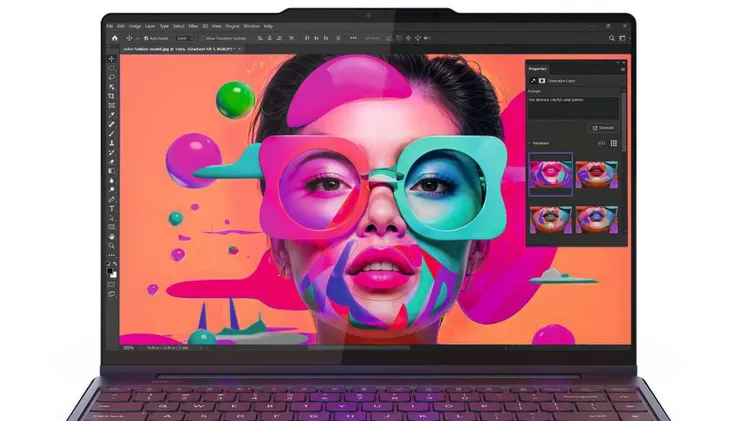Click into the Prompt text field
Image resolution: width=750 pixels, height=421 pixels.
tap(572, 106)
